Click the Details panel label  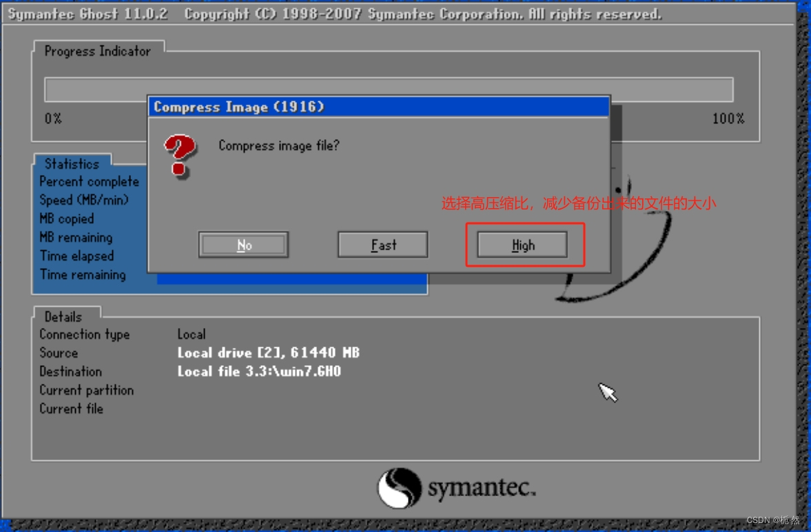point(63,317)
